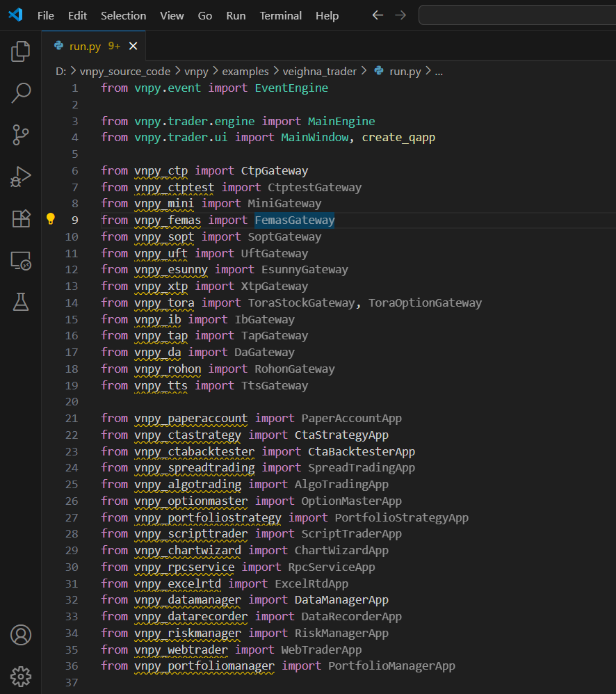Screen dimensions: 616x694
Task: Click veighna_trader breadcrumb segment
Action: pos(320,71)
